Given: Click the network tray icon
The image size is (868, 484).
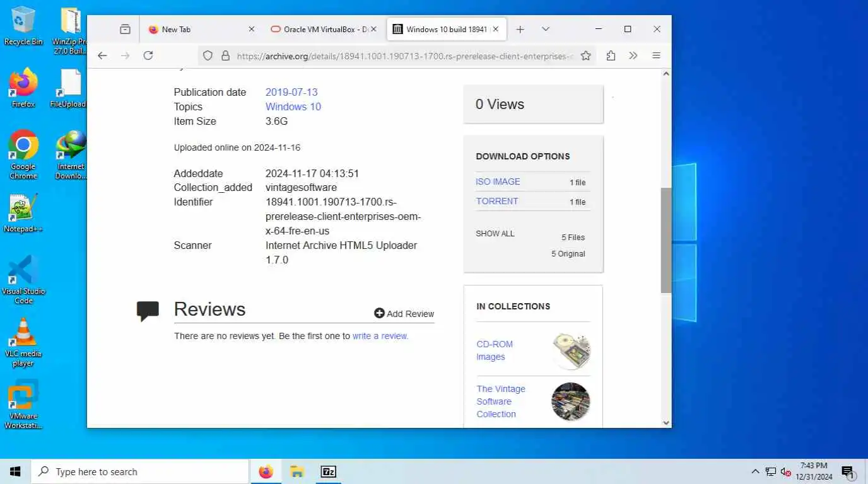Looking at the screenshot, I should pyautogui.click(x=770, y=471).
